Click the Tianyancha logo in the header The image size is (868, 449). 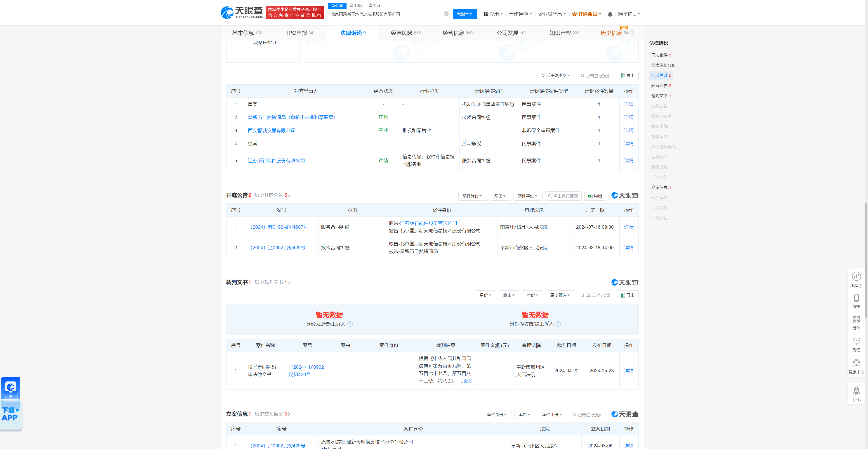click(242, 12)
